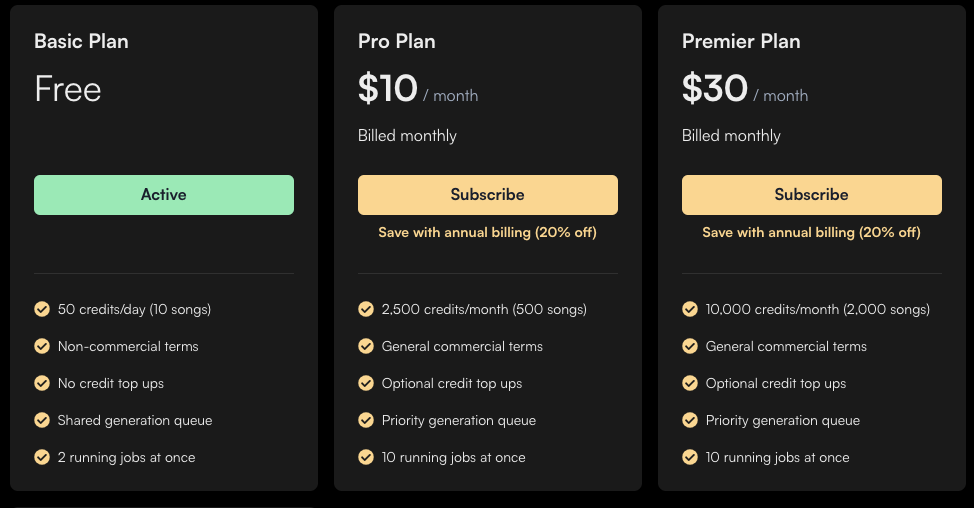Subscribe to the Premier Plan
Viewport: 974px width, 508px height.
point(812,195)
